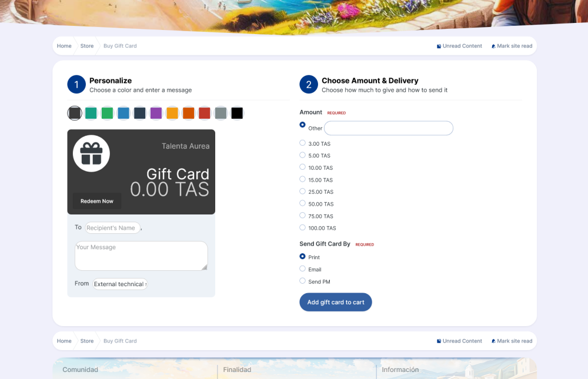Click the Unread Content icon in bottom bar
This screenshot has height=379, width=588.
[x=439, y=341]
